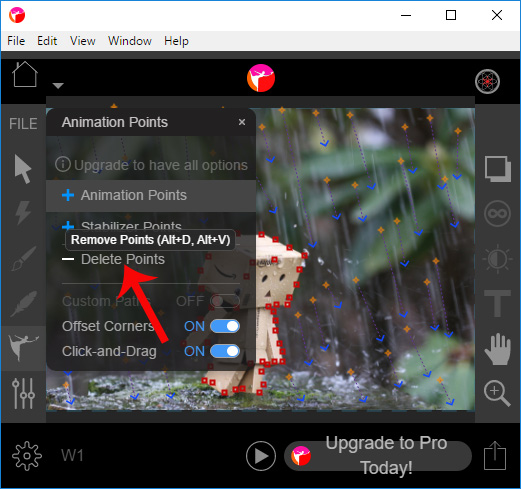Open the View menu
521x489 pixels.
tap(82, 41)
